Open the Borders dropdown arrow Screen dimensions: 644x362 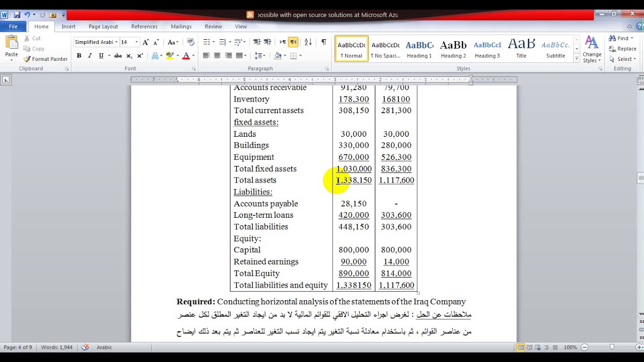click(x=301, y=56)
